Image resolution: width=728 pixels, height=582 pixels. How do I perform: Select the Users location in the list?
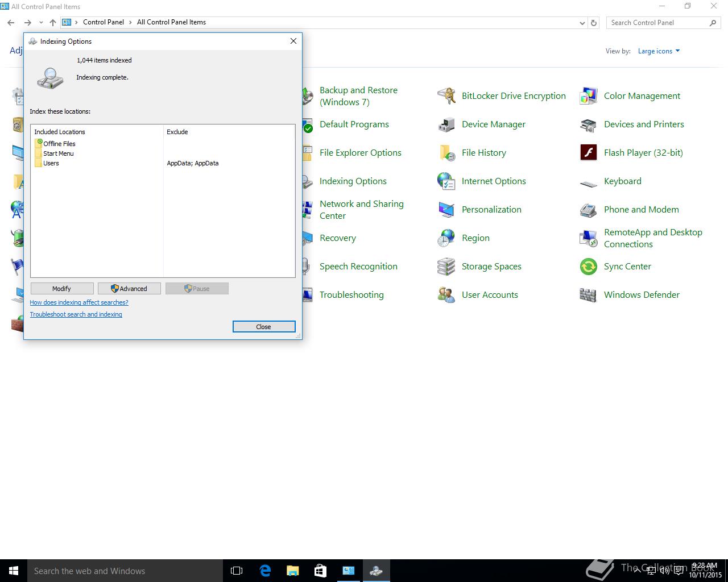[51, 163]
